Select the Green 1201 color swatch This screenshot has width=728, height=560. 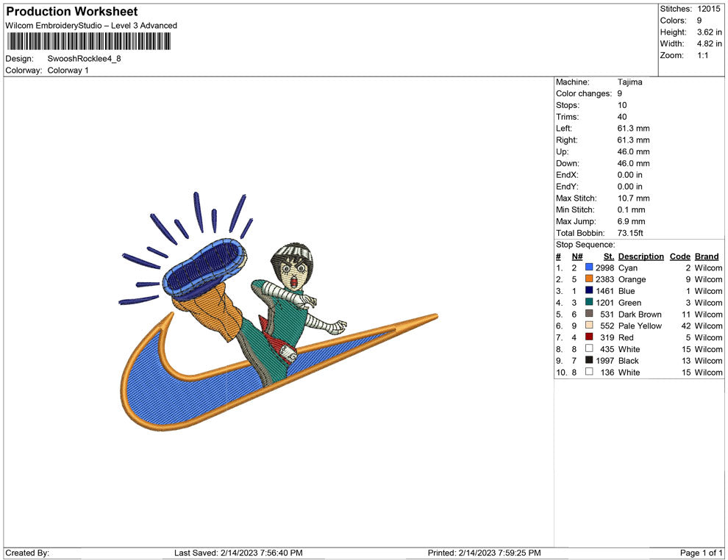[x=589, y=302]
